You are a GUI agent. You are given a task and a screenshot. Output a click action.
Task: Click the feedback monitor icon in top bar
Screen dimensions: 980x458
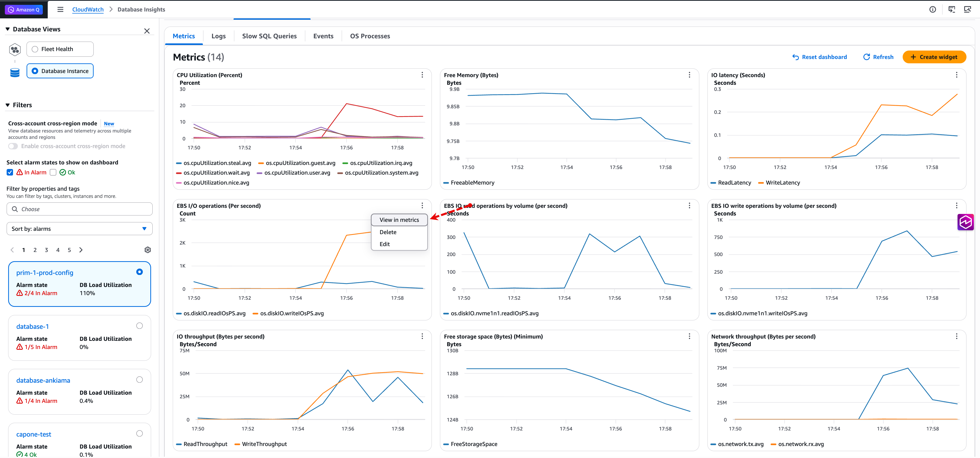pos(952,9)
